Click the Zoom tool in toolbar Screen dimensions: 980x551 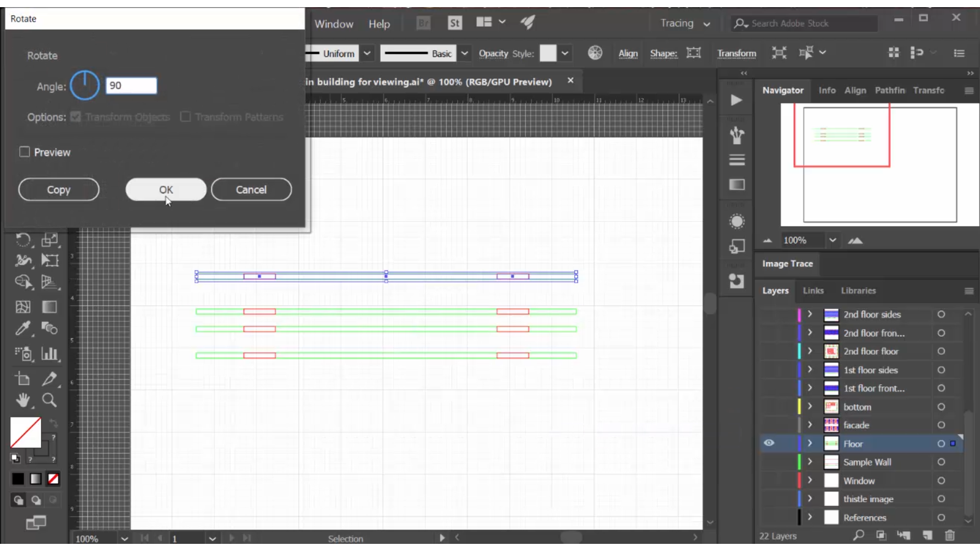(x=50, y=400)
